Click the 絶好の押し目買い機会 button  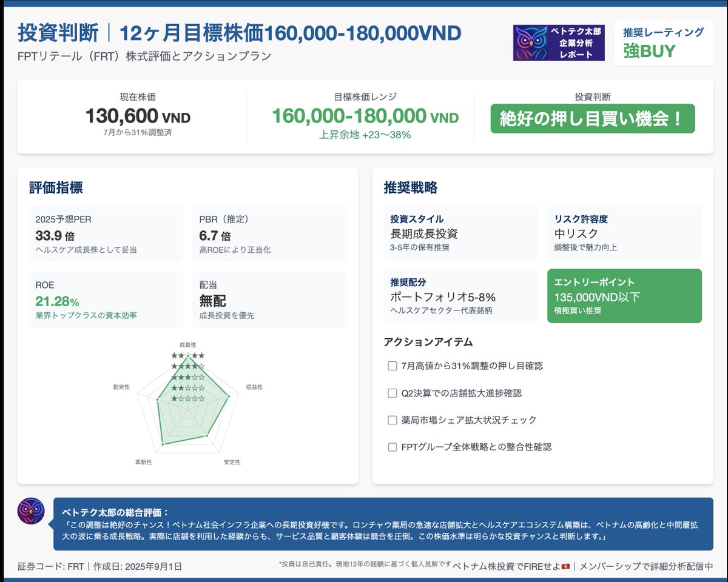[x=593, y=119]
